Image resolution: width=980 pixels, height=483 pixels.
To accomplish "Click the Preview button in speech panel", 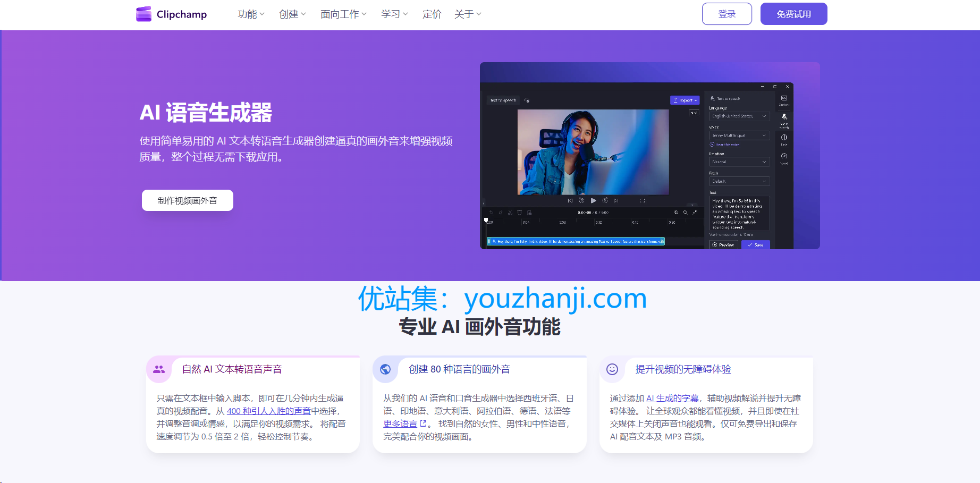I will point(723,245).
